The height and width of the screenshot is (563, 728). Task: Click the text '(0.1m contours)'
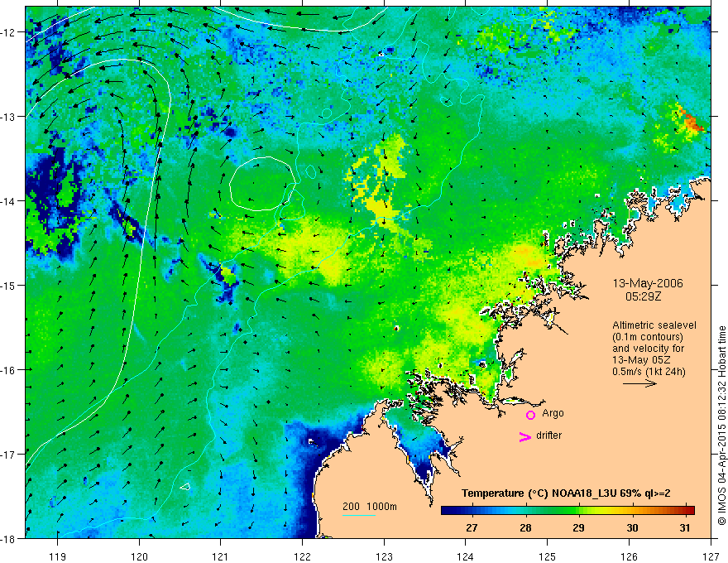pyautogui.click(x=648, y=337)
